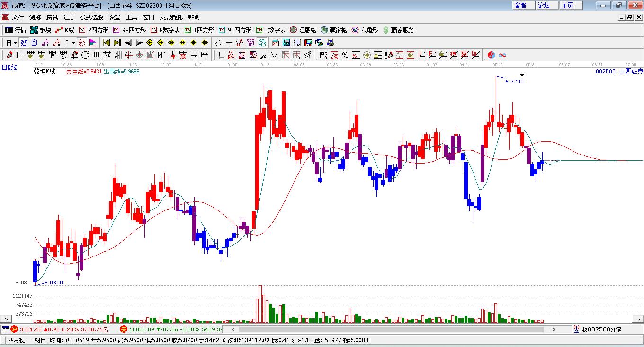Select the hand pan tool
The height and width of the screenshot is (347, 644).
[218, 43]
